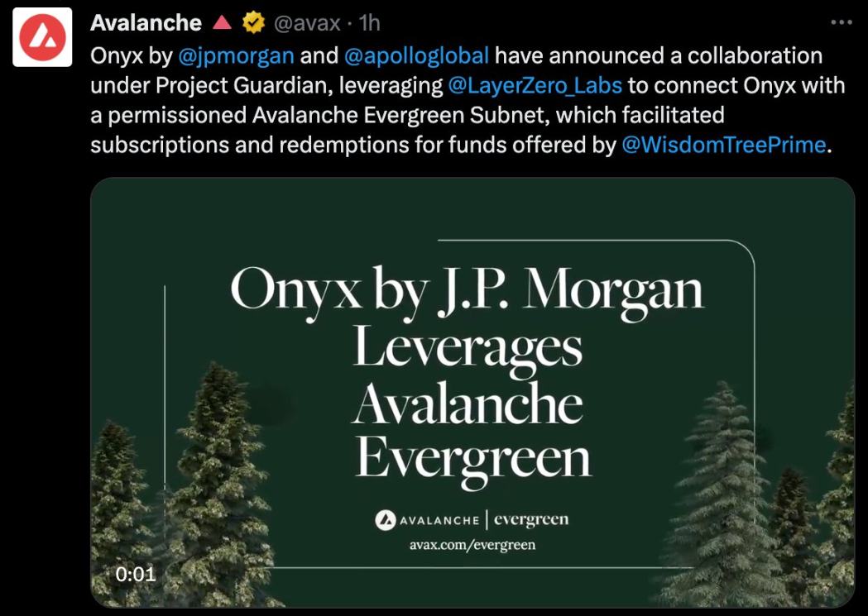Screen dimensions: 868x616
Task: Click the 0:01 video time badge
Action: (136, 573)
